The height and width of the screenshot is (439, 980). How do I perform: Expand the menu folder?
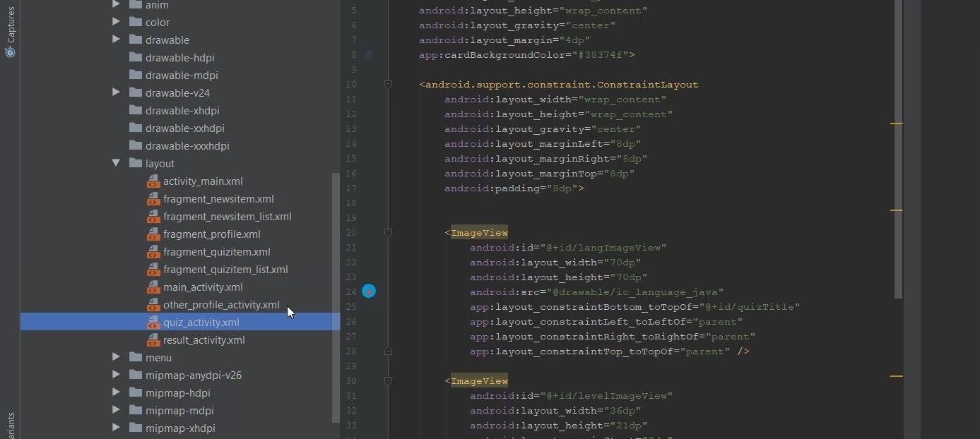point(116,358)
